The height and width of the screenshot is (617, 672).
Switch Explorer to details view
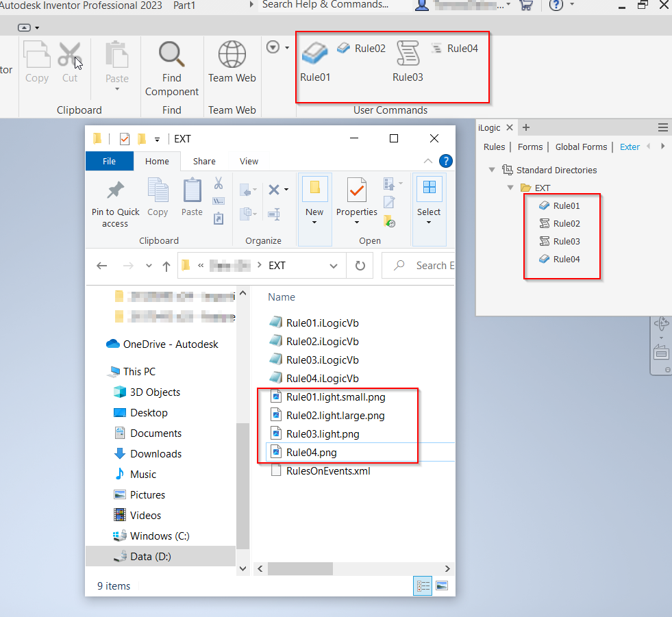click(423, 585)
